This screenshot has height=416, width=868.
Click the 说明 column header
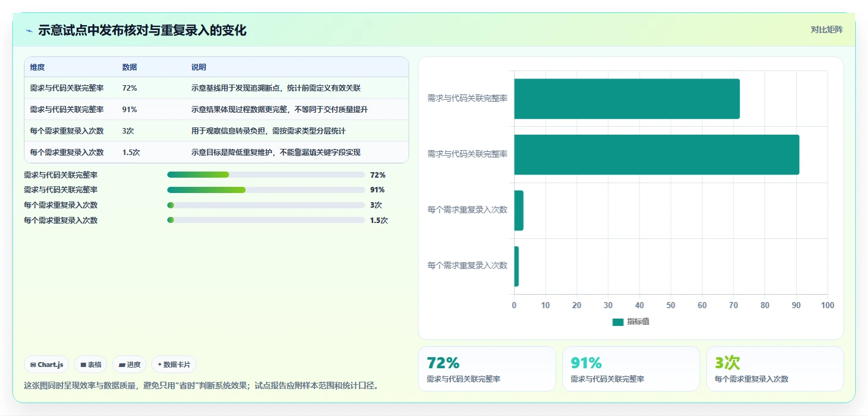[x=198, y=67]
